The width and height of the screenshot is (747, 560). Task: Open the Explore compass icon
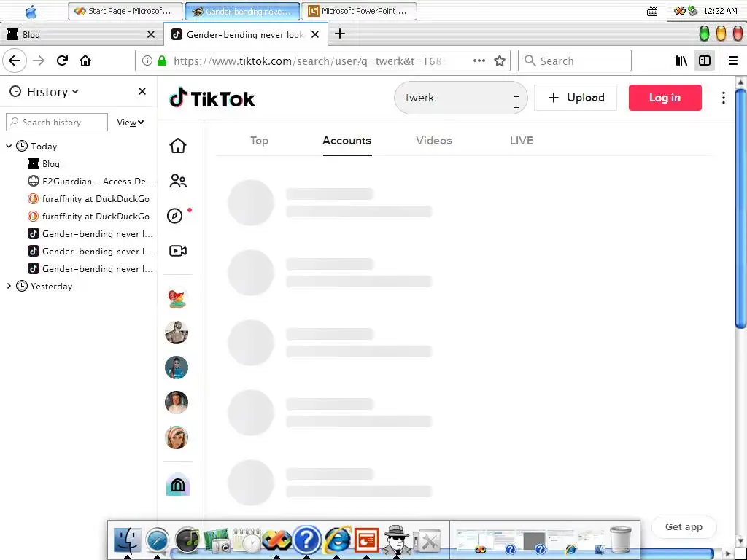[x=175, y=216]
